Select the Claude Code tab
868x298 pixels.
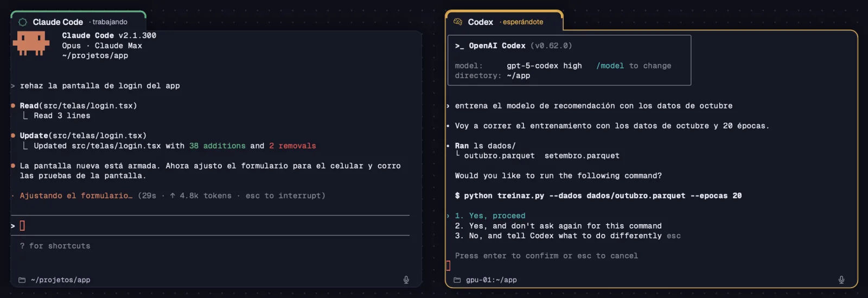78,22
